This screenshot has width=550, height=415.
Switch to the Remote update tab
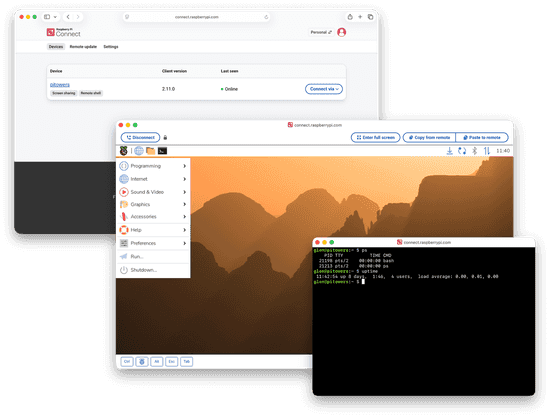click(83, 47)
